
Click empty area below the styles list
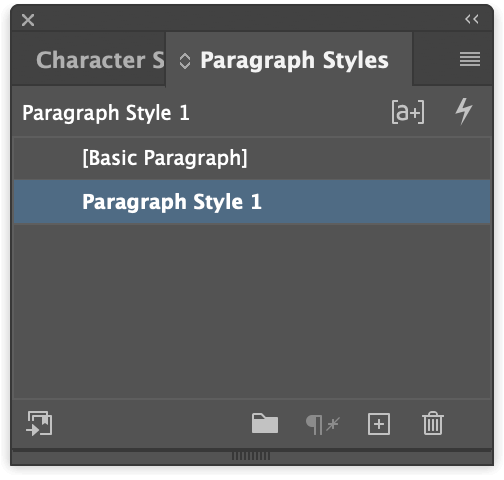pyautogui.click(x=252, y=311)
